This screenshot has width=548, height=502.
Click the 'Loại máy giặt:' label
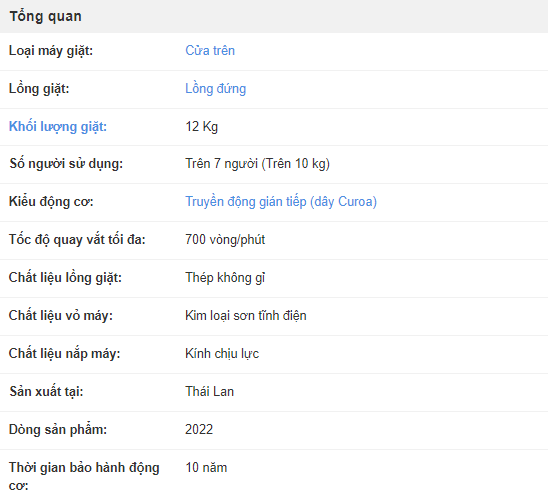[x=51, y=51]
